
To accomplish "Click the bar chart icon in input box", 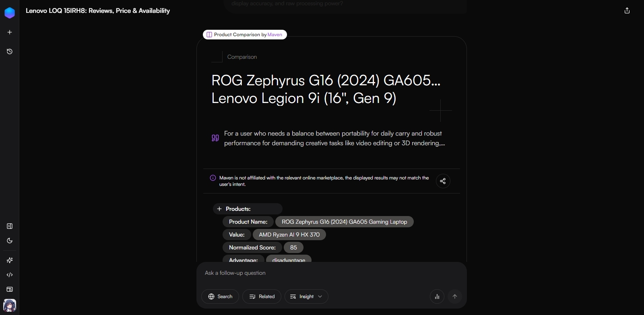I will (437, 296).
